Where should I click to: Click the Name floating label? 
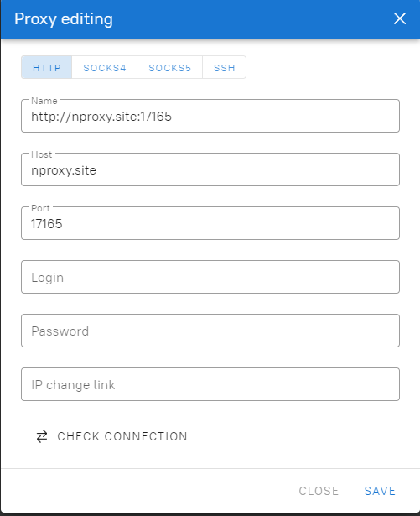click(x=44, y=101)
